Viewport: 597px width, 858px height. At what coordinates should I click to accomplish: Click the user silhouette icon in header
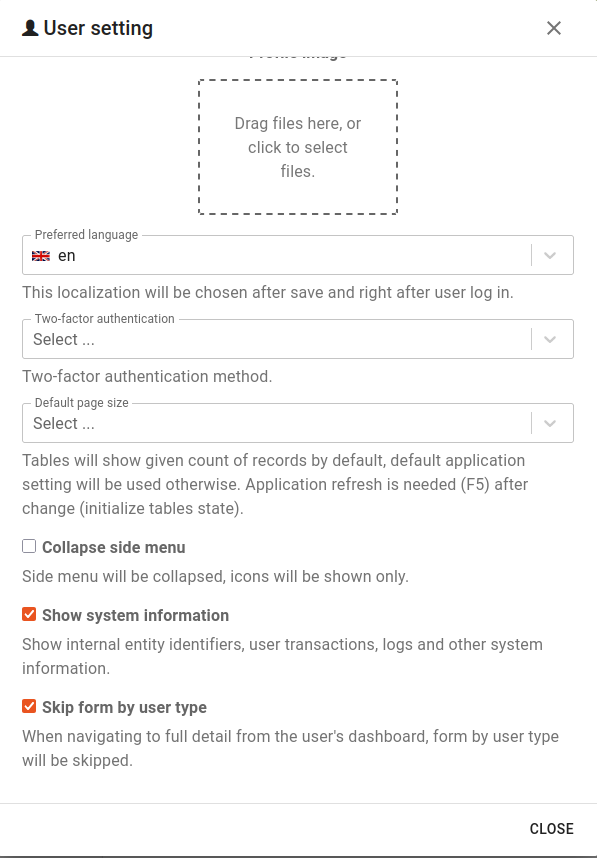[x=30, y=28]
